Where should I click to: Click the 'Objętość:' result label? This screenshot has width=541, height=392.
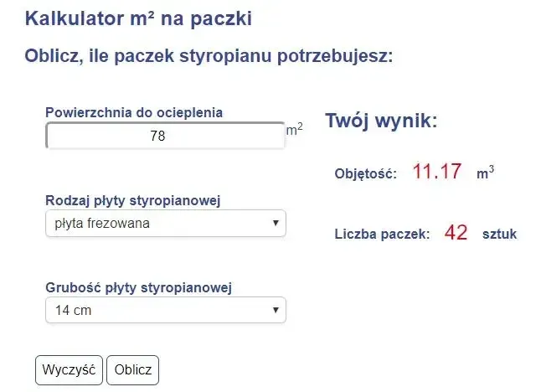pyautogui.click(x=365, y=174)
